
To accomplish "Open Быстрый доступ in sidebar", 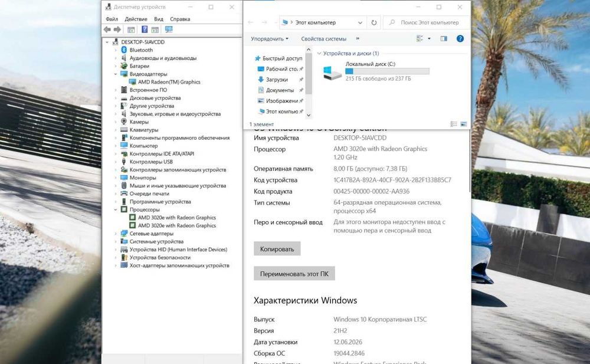I will (278, 58).
